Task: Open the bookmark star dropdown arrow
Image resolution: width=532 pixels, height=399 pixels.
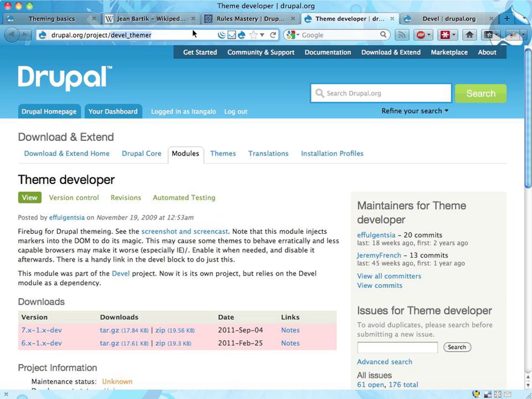Action: (262, 35)
